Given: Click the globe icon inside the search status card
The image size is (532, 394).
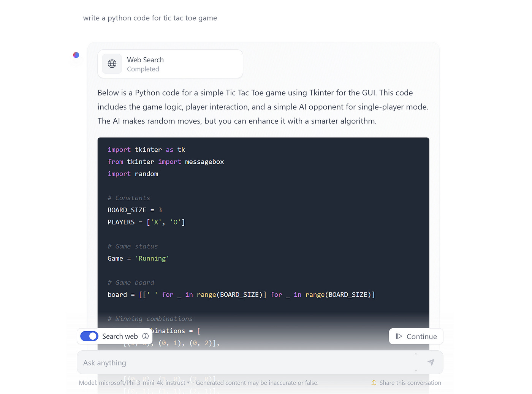Looking at the screenshot, I should click(111, 63).
